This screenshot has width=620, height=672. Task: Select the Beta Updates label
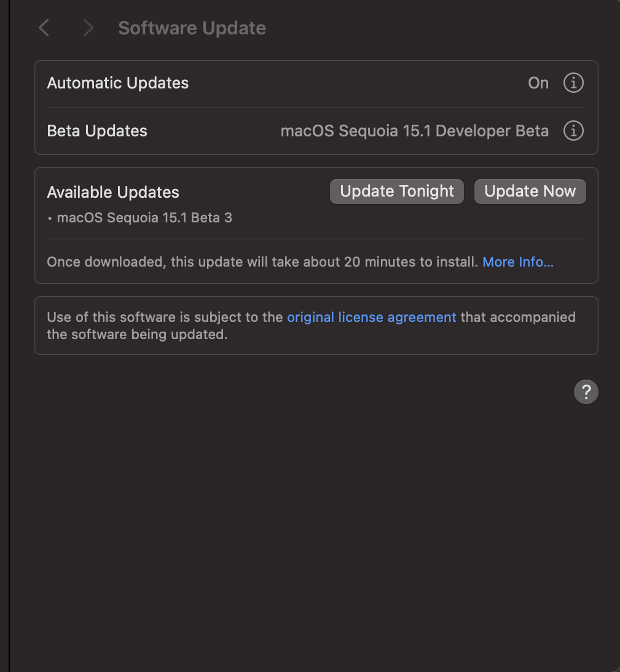point(97,131)
